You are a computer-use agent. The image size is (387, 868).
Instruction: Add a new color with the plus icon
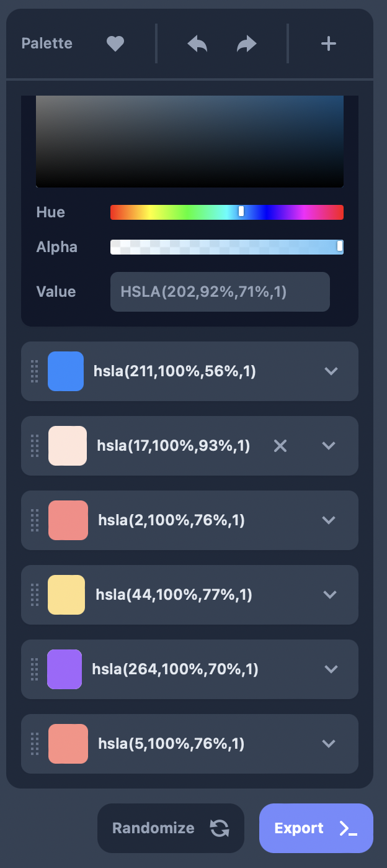[328, 43]
